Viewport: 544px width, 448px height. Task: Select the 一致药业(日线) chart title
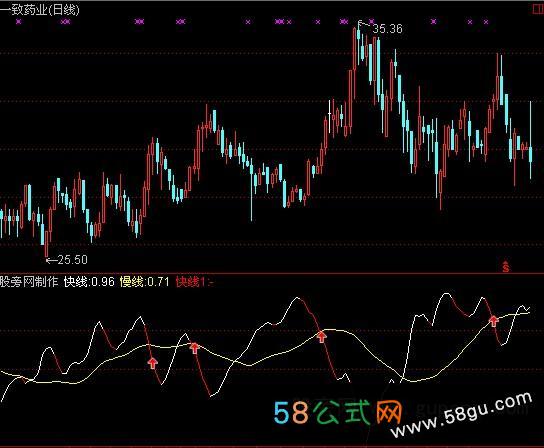(40, 9)
